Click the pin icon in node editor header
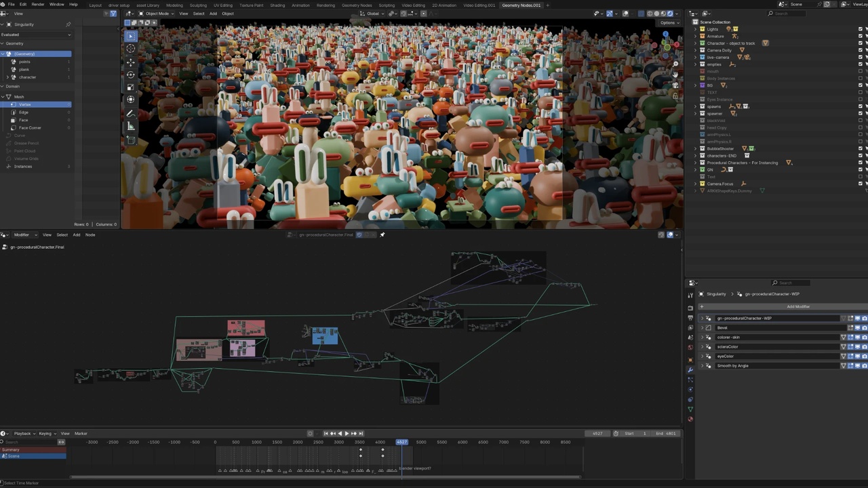The image size is (868, 488). [382, 235]
